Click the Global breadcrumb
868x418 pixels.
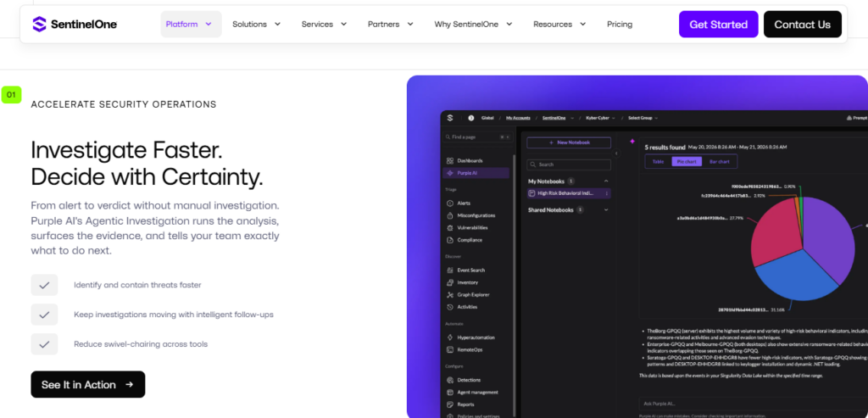tap(487, 118)
